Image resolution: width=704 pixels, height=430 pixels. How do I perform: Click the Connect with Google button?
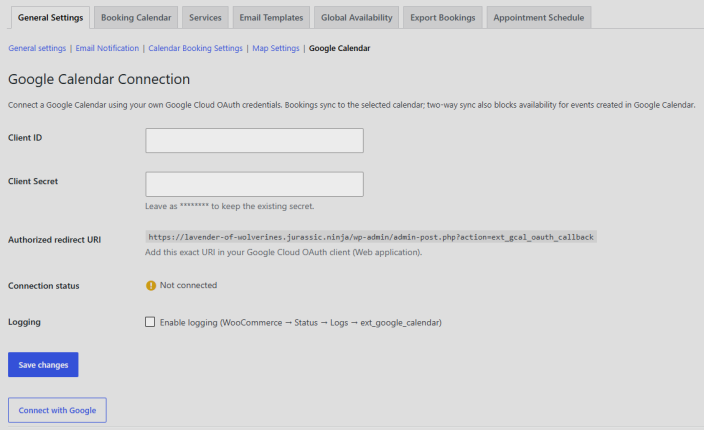pos(57,410)
